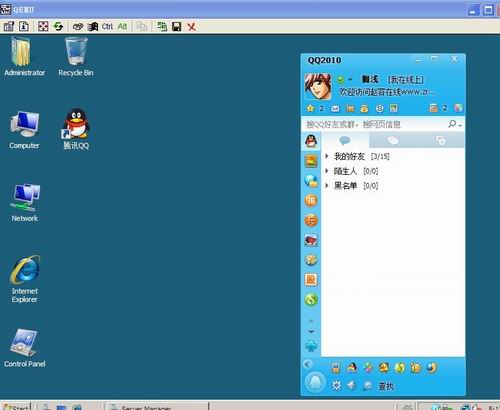
Task: Open the 腾讯QQ desktop shortcut
Action: click(x=76, y=129)
